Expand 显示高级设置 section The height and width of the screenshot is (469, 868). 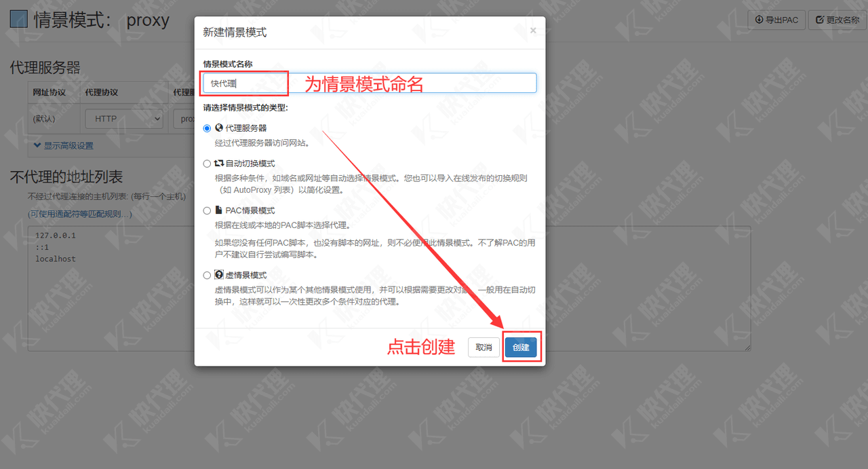coord(64,145)
